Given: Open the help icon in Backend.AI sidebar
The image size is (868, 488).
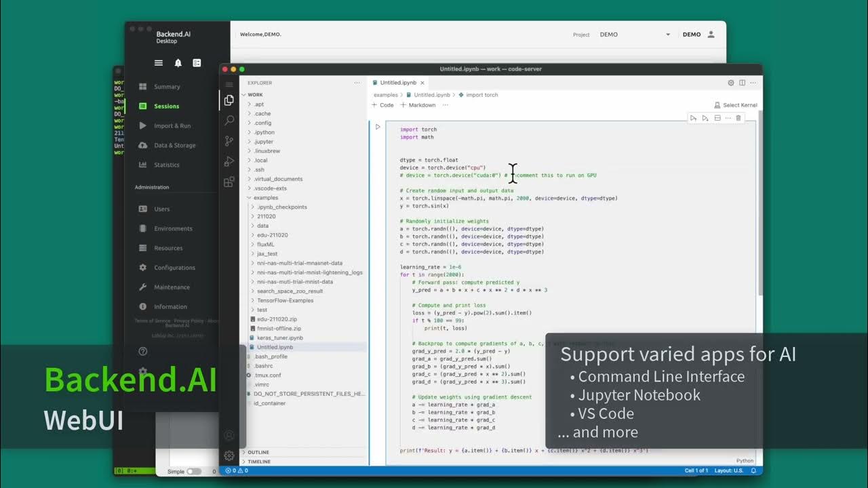Looking at the screenshot, I should (x=143, y=351).
